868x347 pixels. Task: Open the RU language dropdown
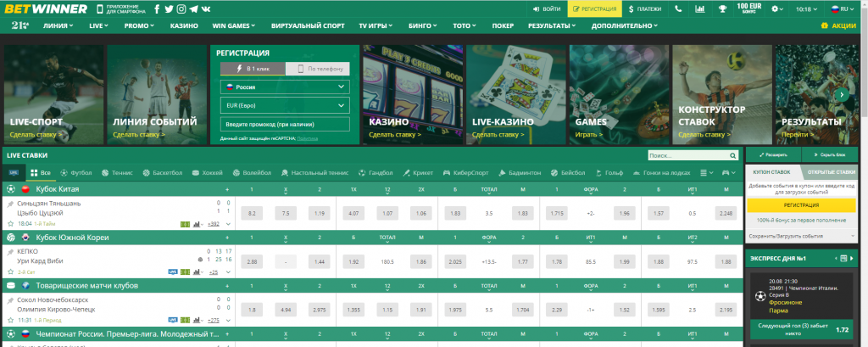(843, 8)
